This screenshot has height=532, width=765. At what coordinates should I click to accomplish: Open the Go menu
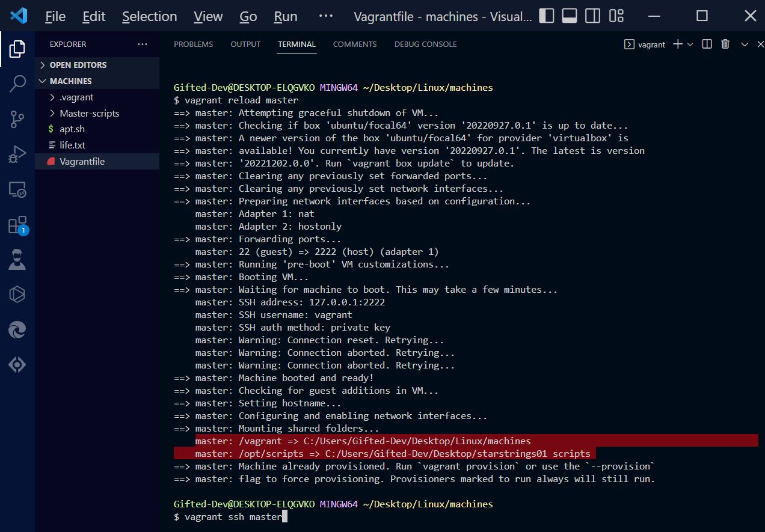coord(248,16)
